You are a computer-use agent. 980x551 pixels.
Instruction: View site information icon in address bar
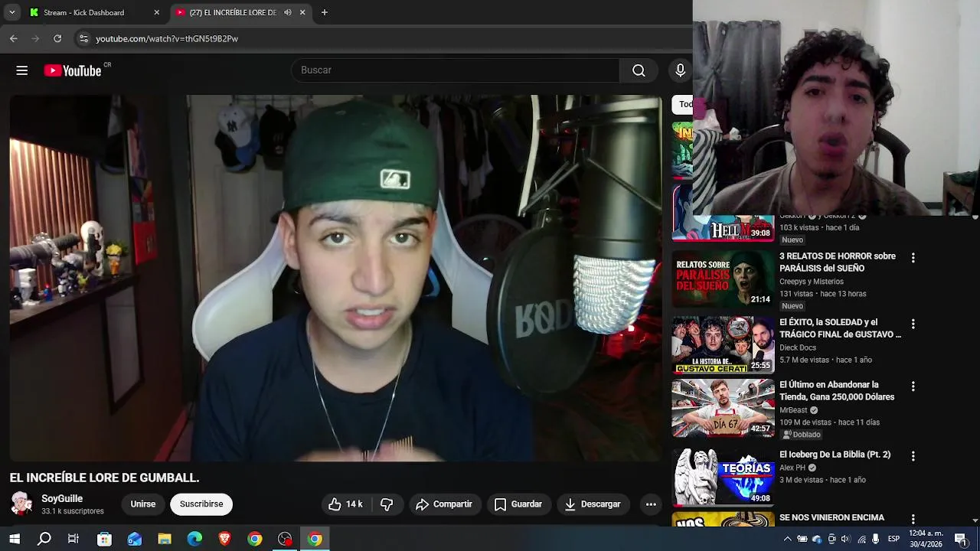[83, 38]
